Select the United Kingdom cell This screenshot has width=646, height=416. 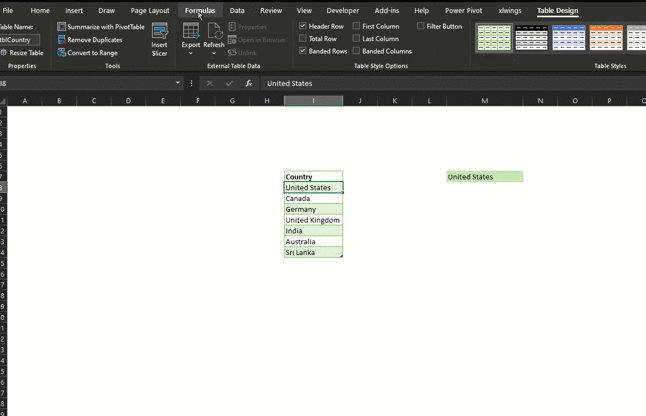pyautogui.click(x=313, y=220)
